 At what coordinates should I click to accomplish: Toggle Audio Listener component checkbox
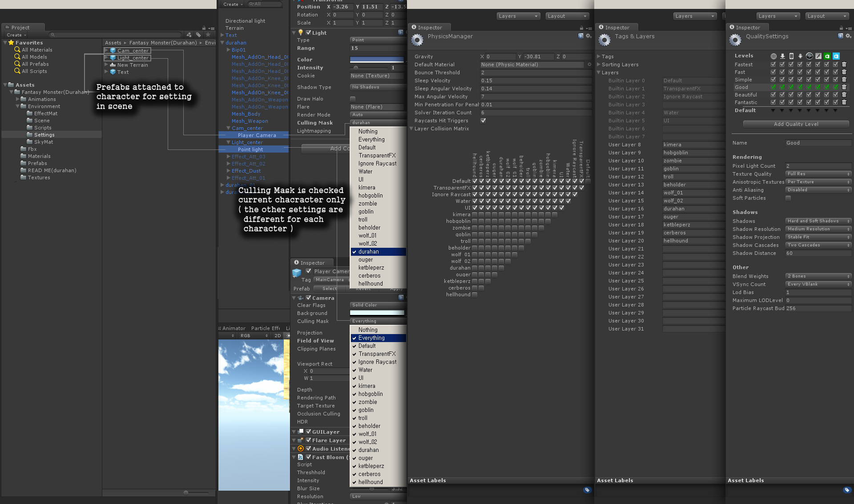click(x=308, y=449)
